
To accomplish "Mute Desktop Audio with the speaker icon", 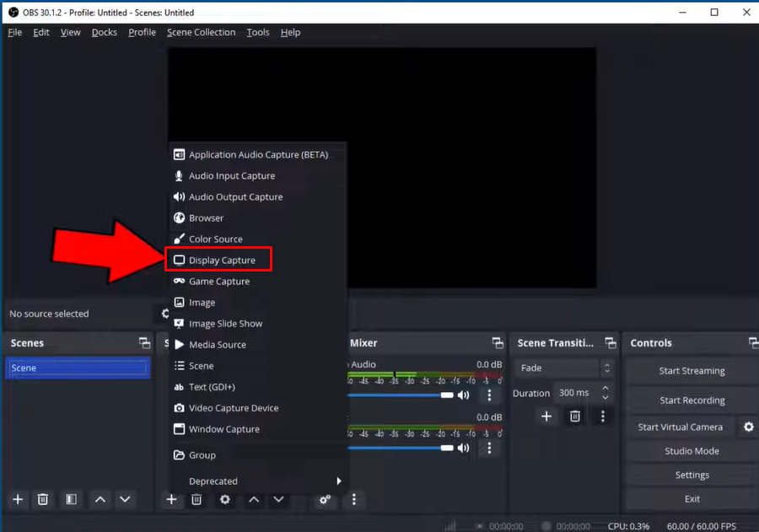I will click(462, 395).
